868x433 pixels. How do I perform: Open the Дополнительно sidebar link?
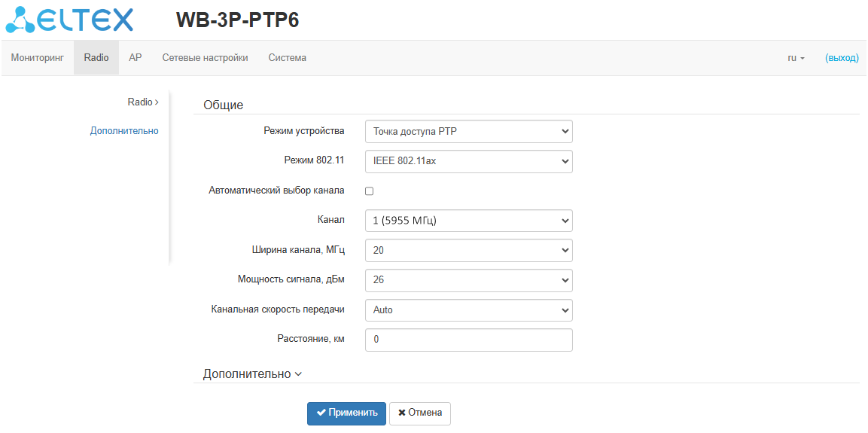pos(124,130)
